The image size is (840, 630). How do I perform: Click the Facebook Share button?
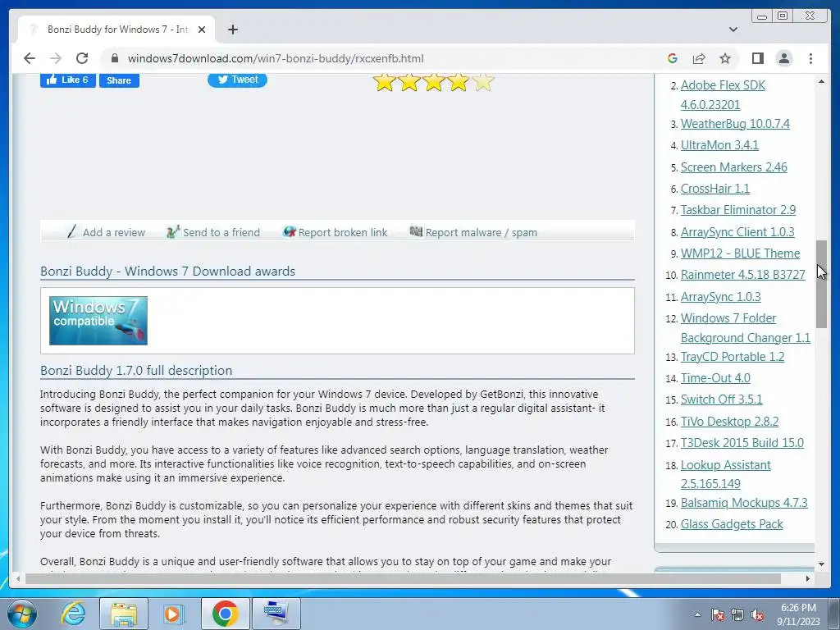tap(119, 80)
